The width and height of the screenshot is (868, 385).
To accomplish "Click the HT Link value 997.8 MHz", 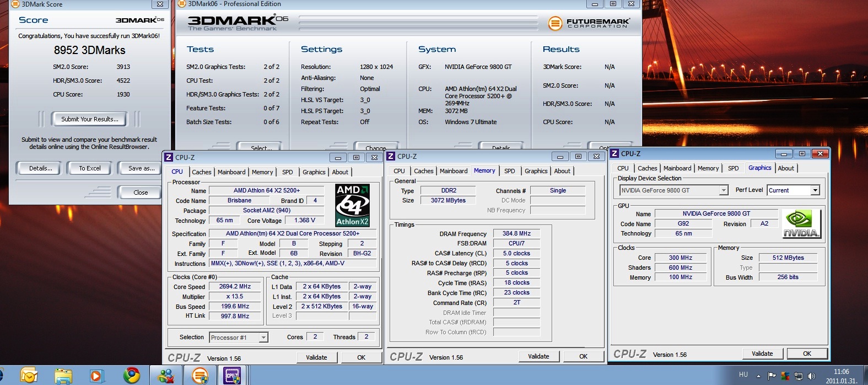I will click(235, 316).
